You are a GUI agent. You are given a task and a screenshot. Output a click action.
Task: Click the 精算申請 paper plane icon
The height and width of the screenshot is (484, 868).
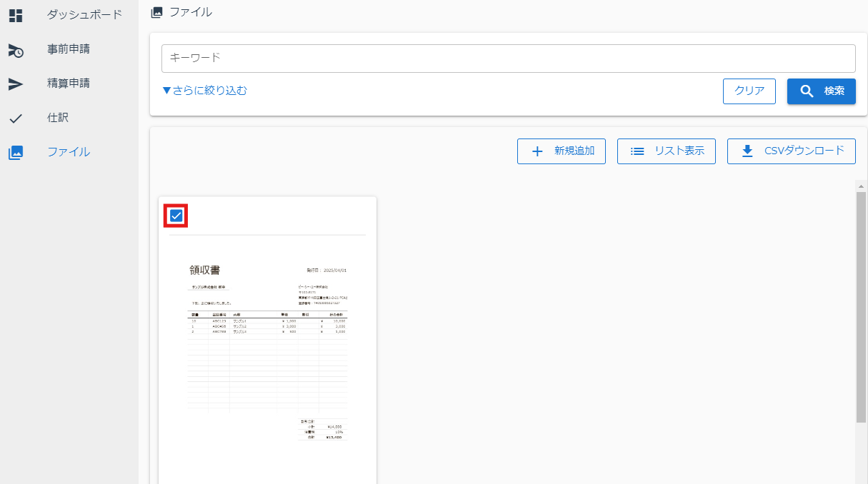click(16, 84)
